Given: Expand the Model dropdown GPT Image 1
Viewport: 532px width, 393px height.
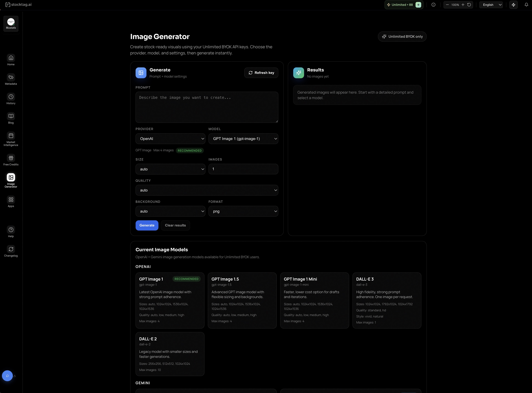Looking at the screenshot, I should tap(243, 139).
